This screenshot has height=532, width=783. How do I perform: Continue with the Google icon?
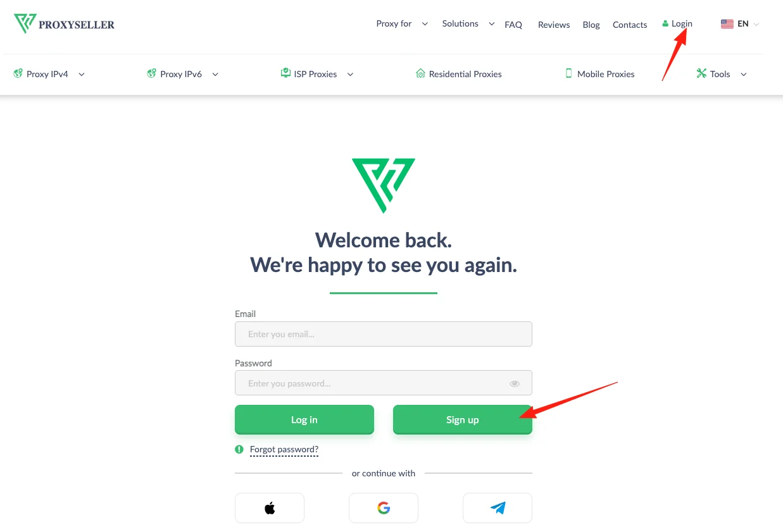point(384,508)
